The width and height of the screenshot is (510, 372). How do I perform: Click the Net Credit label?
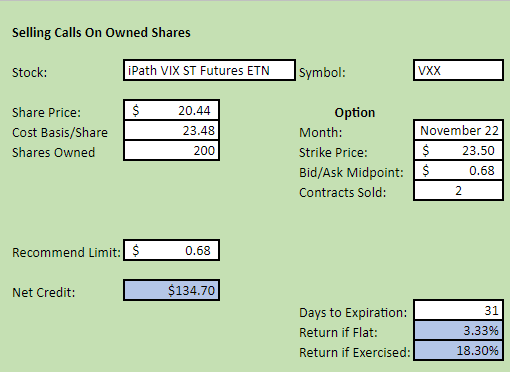[44, 293]
